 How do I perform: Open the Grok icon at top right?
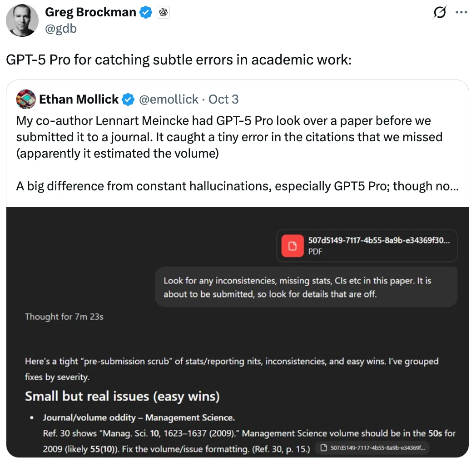coord(439,13)
